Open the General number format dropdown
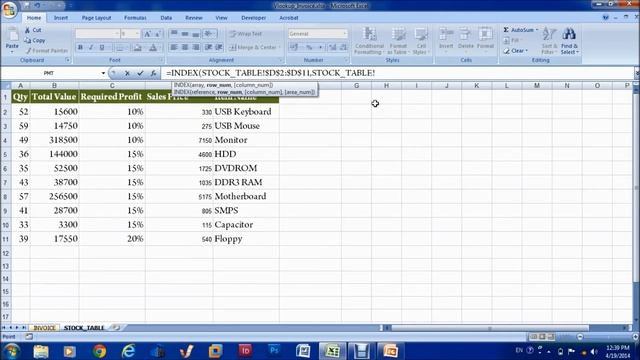The width and height of the screenshot is (640, 360). [345, 34]
